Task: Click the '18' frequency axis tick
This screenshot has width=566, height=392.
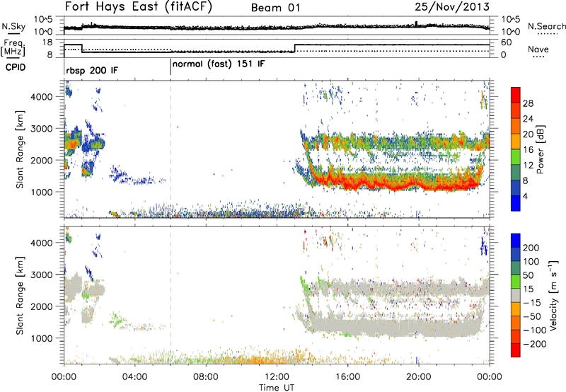Action: 47,42
